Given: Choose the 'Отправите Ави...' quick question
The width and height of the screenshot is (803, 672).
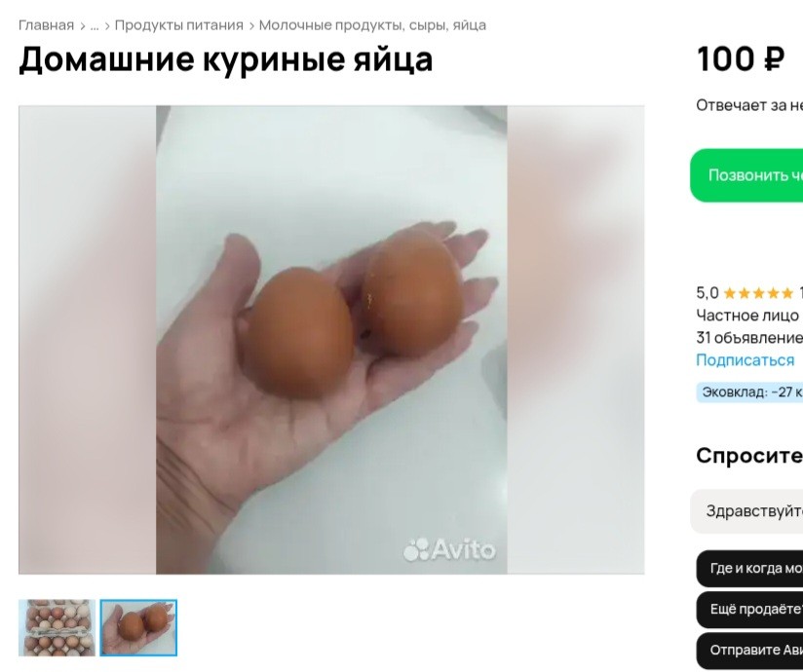Looking at the screenshot, I should (x=749, y=650).
